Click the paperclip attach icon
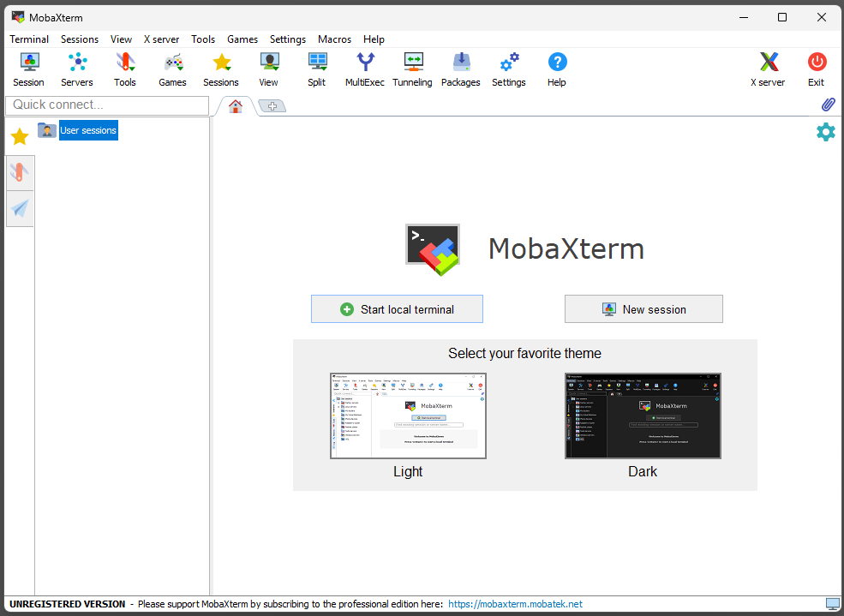 [x=829, y=105]
